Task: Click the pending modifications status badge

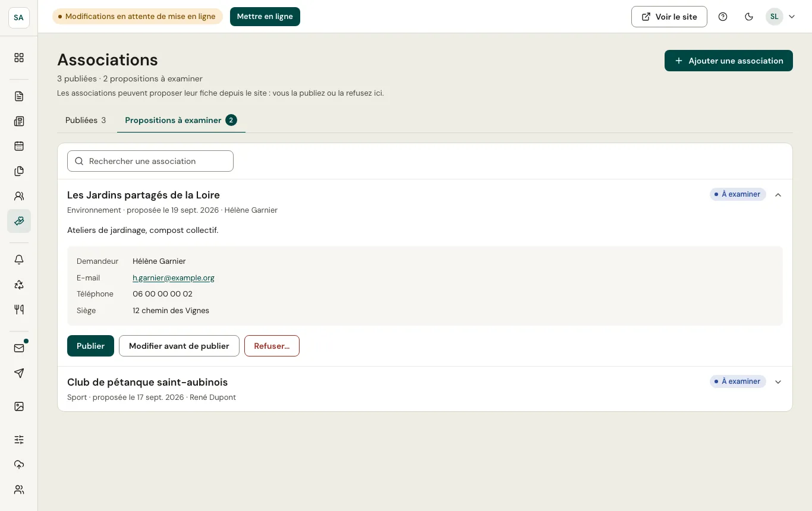Action: (x=137, y=17)
